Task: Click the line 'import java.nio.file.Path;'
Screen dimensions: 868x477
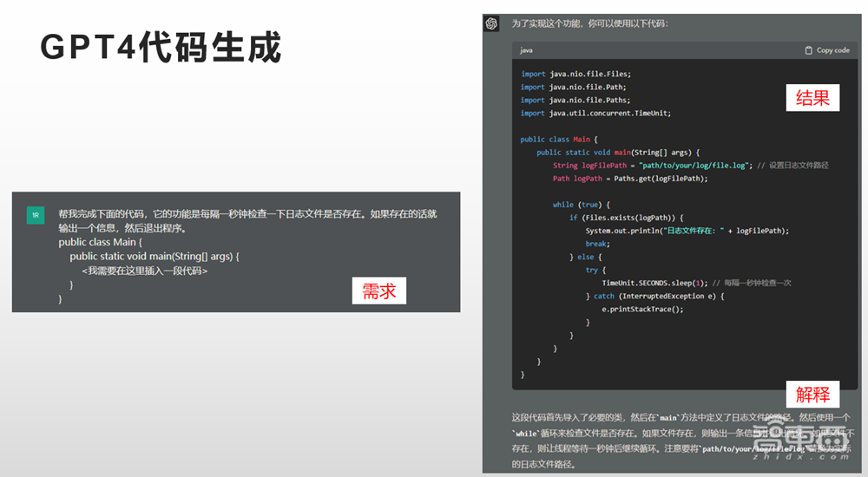Action: click(x=574, y=88)
